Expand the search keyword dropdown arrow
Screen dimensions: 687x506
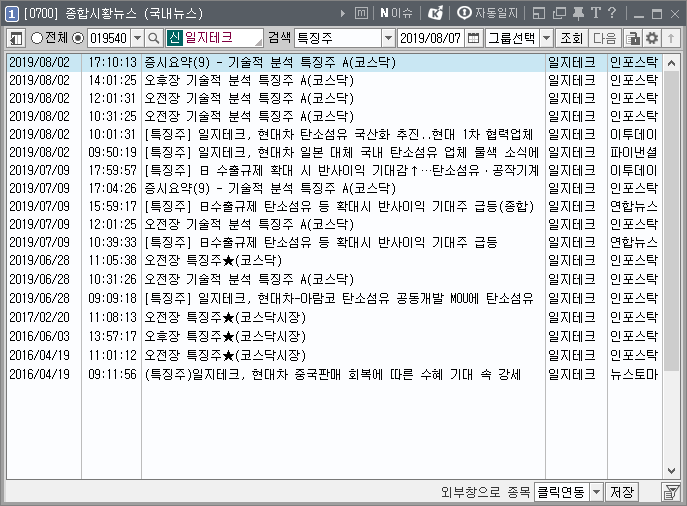pos(388,39)
